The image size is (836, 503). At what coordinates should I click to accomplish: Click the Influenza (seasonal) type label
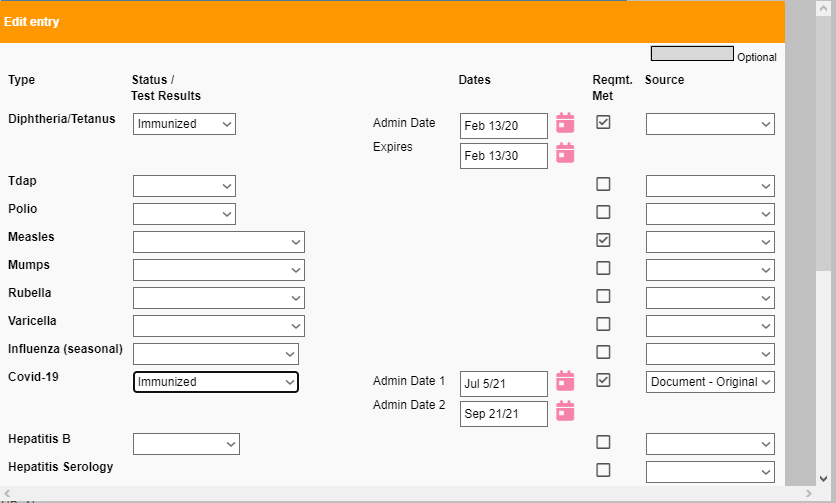coord(65,349)
